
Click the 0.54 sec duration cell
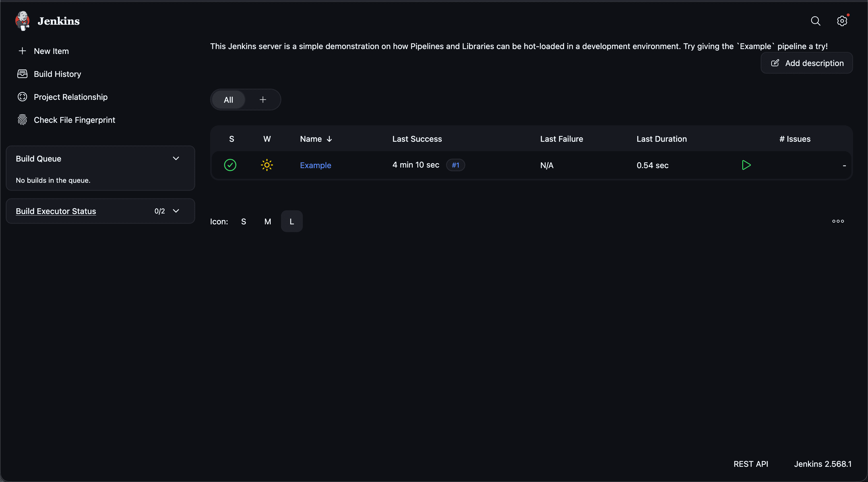(x=652, y=165)
